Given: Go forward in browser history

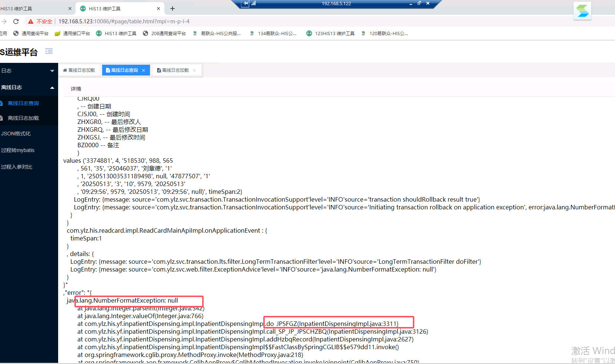Looking at the screenshot, I should (x=4, y=21).
